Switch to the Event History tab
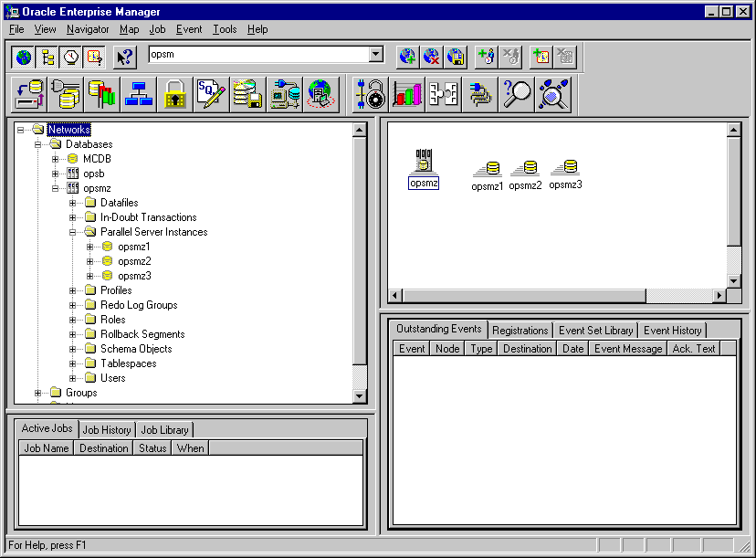This screenshot has height=558, width=756. coord(673,331)
